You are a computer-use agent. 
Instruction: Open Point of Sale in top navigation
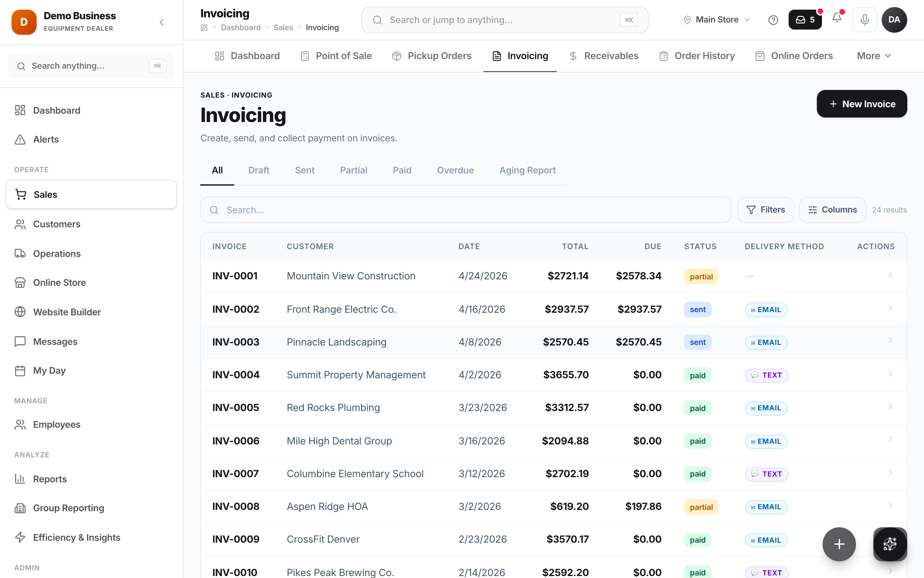(336, 56)
